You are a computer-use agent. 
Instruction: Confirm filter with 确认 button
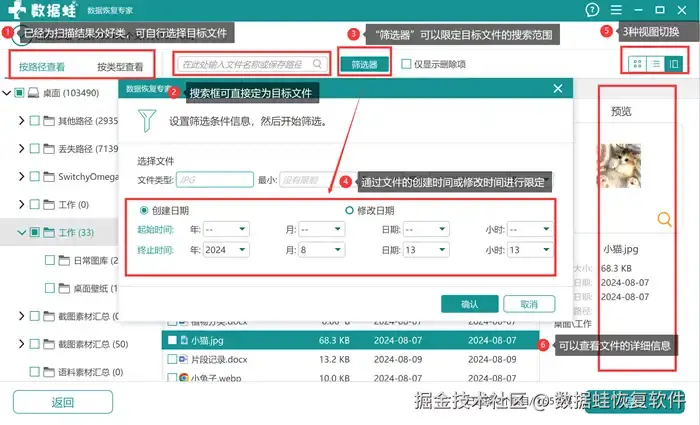pos(470,304)
